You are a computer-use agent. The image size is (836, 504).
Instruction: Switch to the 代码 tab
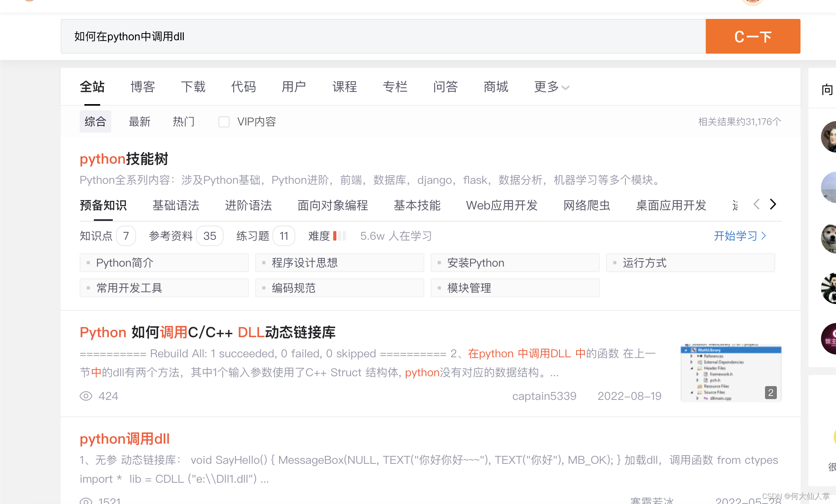244,87
